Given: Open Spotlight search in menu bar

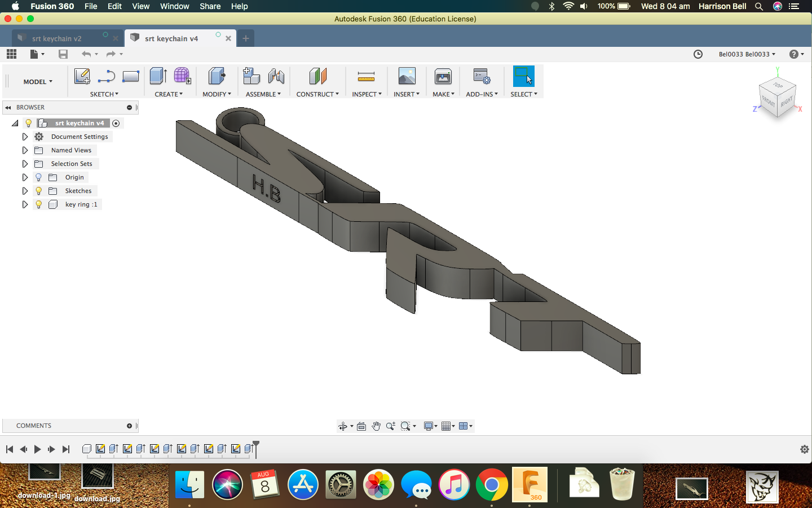Looking at the screenshot, I should [x=759, y=6].
